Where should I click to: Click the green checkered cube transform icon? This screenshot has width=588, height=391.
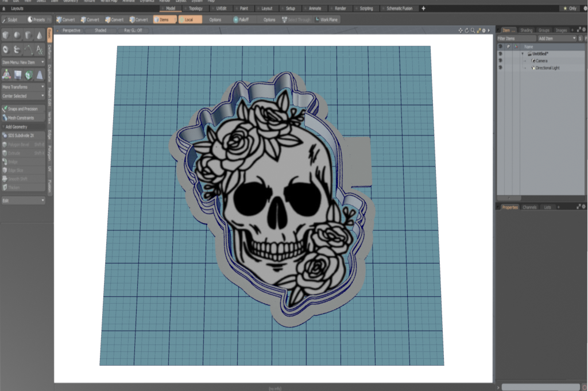click(x=29, y=75)
